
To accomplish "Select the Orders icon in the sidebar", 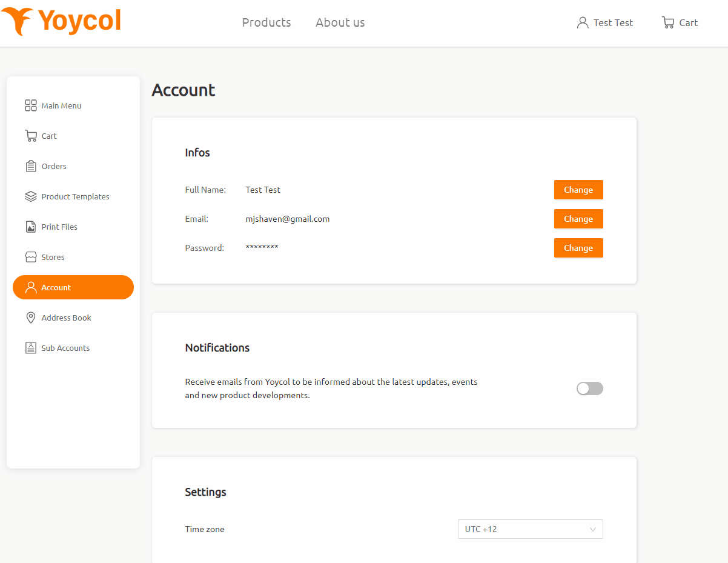I will click(x=31, y=165).
